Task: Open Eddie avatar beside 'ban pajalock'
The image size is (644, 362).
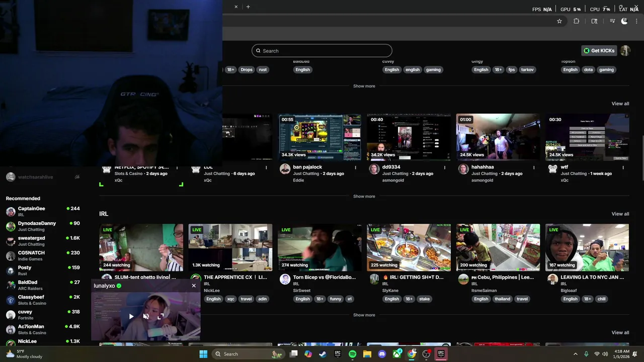Action: [x=285, y=169]
